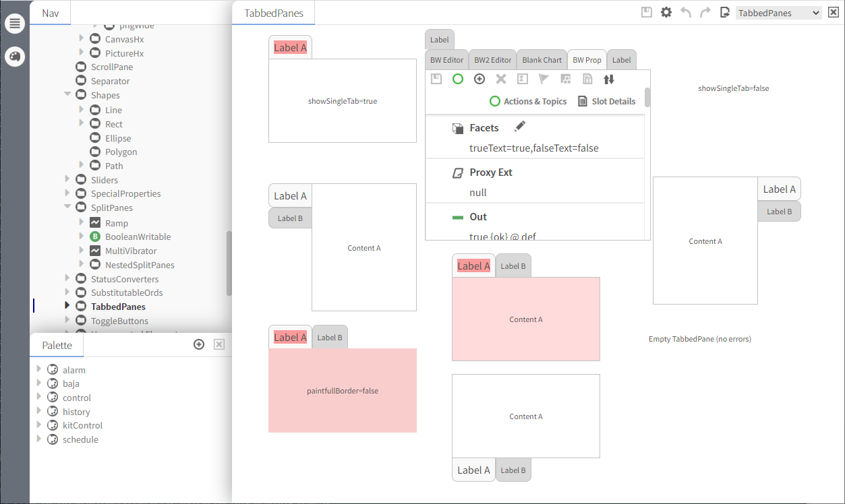
Task: Expand the schedule palette module
Action: [x=39, y=439]
